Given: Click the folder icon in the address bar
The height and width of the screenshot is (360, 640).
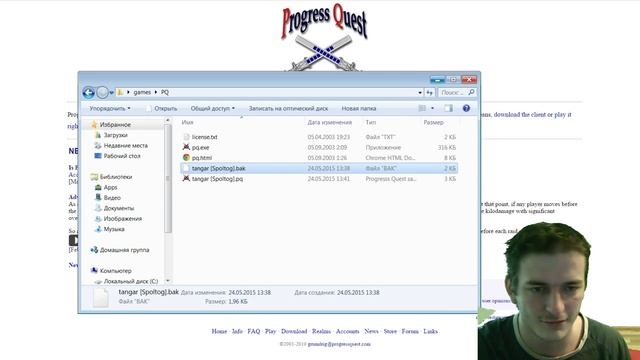Looking at the screenshot, I should pyautogui.click(x=120, y=93).
